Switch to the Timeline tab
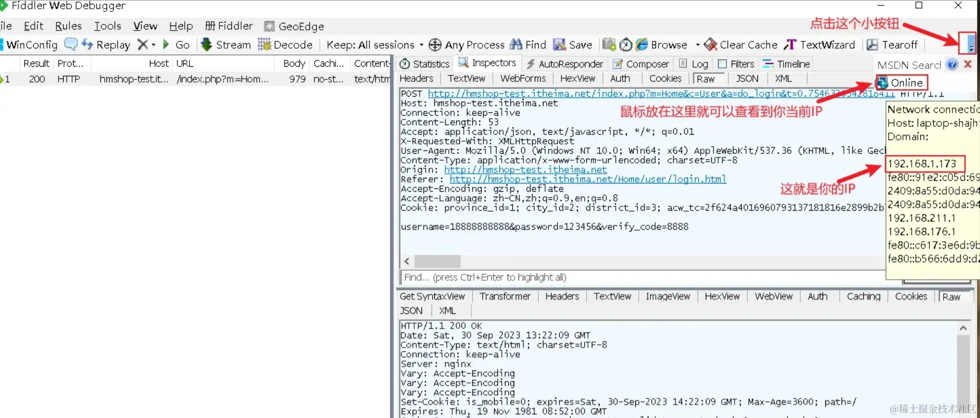This screenshot has width=980, height=418. (786, 64)
